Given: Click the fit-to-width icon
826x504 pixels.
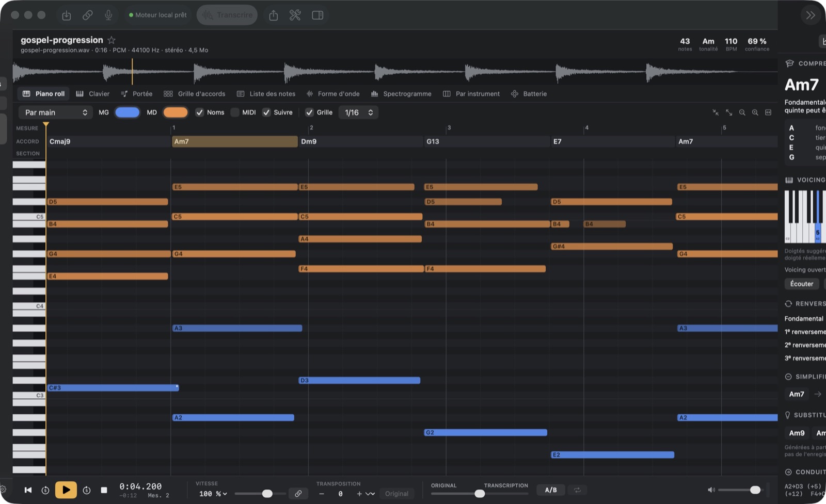Looking at the screenshot, I should tap(768, 112).
